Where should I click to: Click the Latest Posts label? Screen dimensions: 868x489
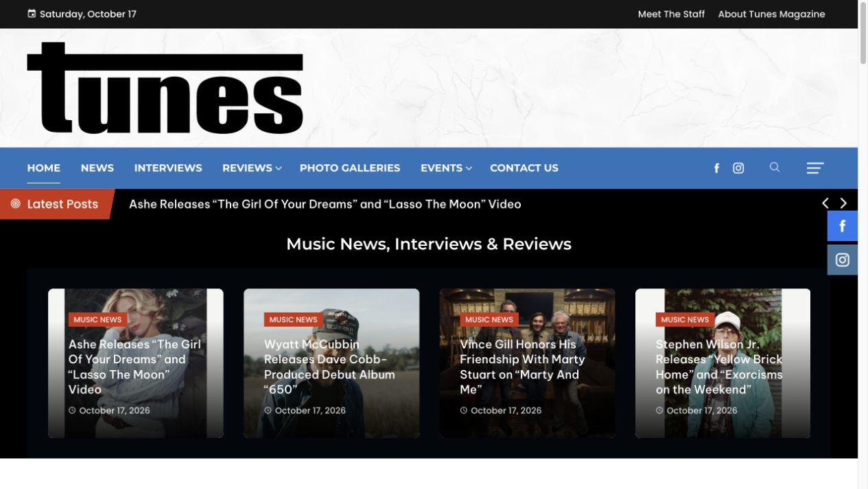pyautogui.click(x=62, y=204)
